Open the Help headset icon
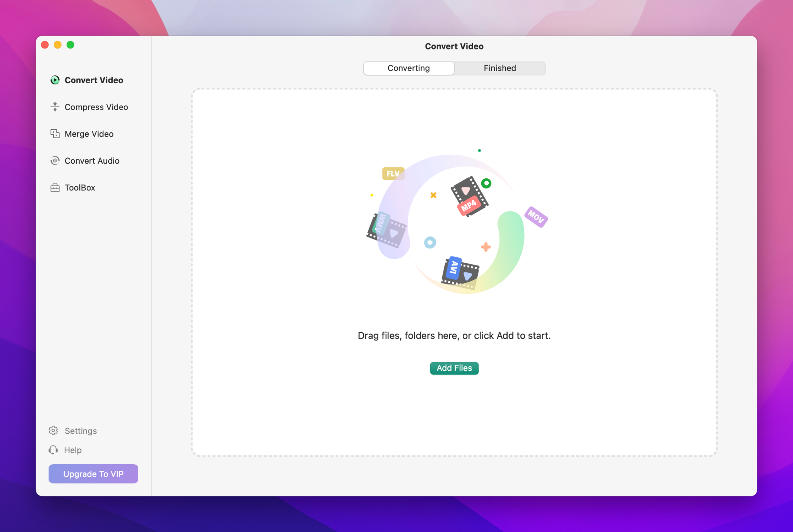 53,450
